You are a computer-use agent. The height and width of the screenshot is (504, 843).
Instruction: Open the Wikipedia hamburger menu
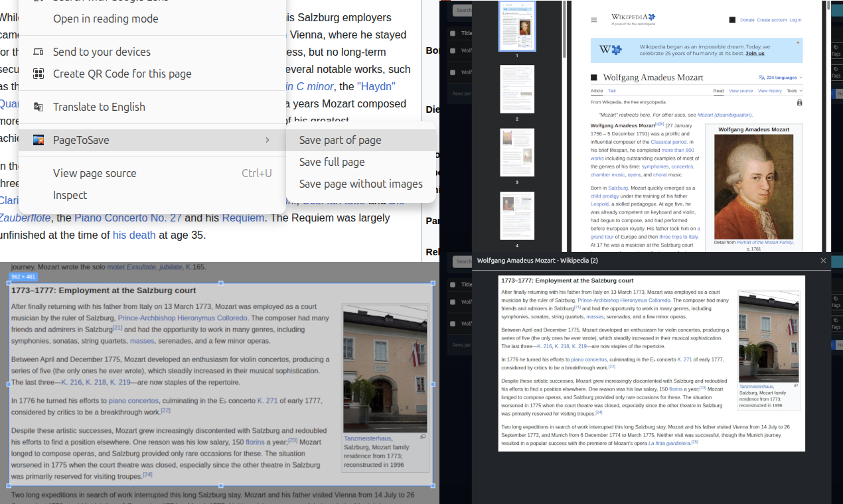coord(593,20)
